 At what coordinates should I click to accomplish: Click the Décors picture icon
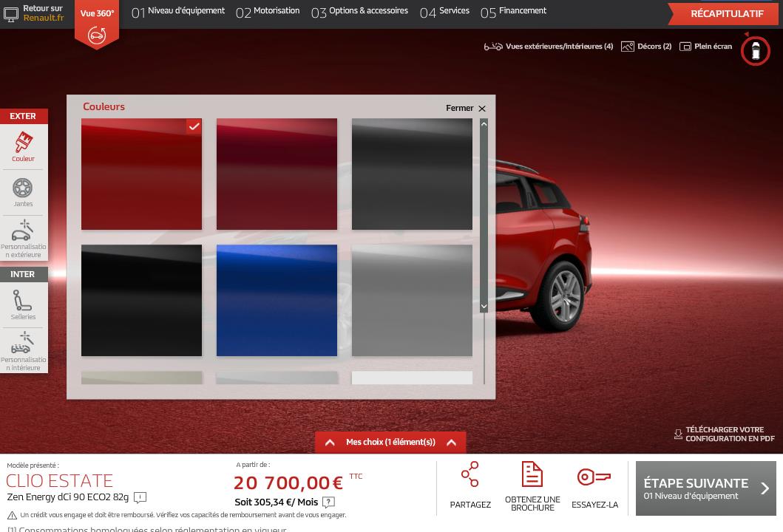[627, 47]
